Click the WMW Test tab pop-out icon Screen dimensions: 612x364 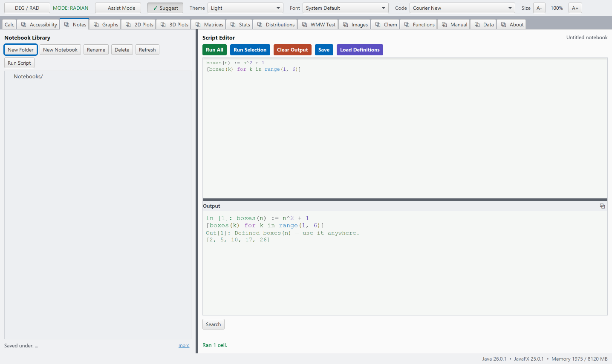[x=305, y=25]
